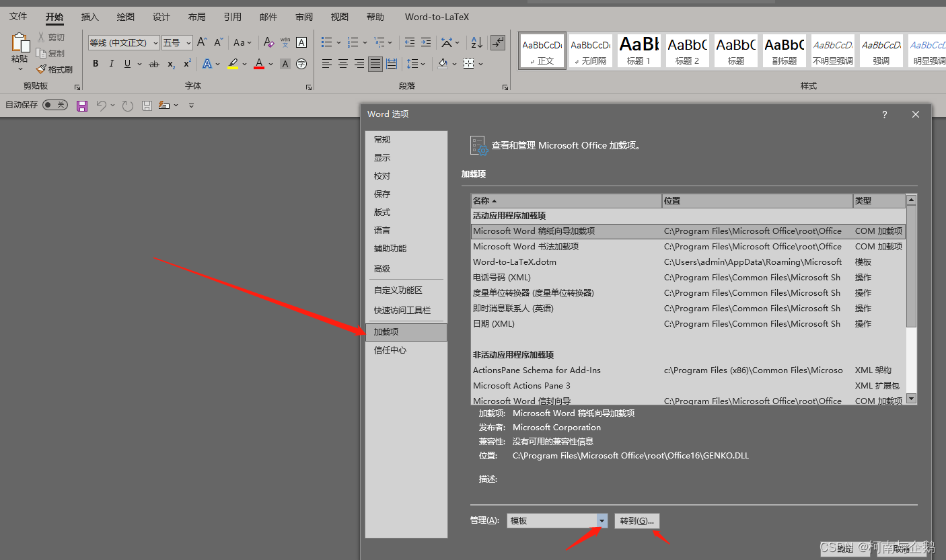Switch to the 插入 ribbon tab
The height and width of the screenshot is (560, 946).
point(89,17)
